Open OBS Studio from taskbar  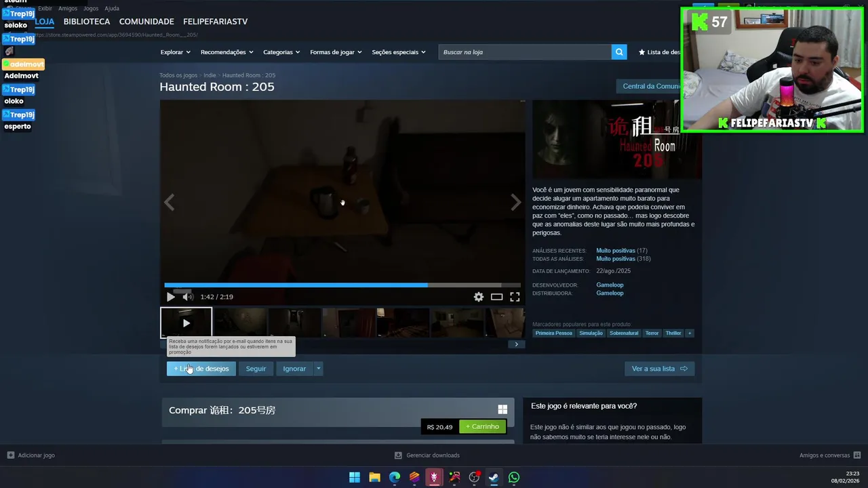point(474,477)
